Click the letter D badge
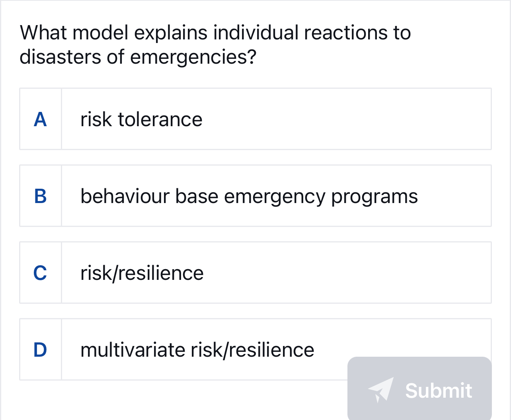The image size is (511, 420). point(40,349)
